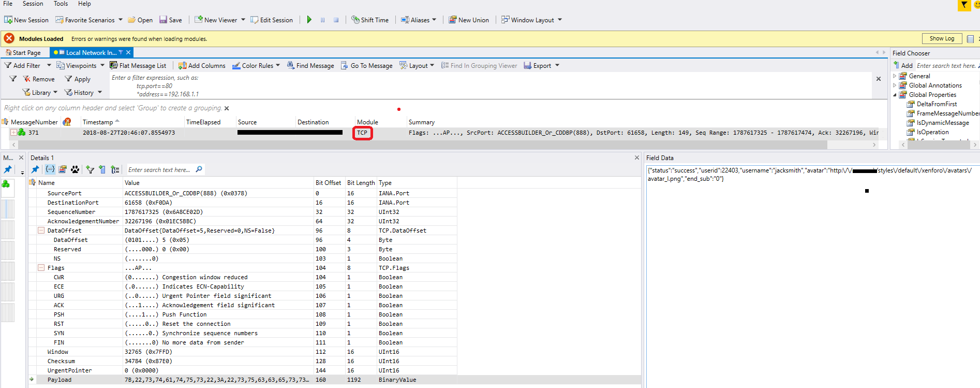This screenshot has width=980, height=388.
Task: Click the Shift Time tool
Action: (x=369, y=20)
